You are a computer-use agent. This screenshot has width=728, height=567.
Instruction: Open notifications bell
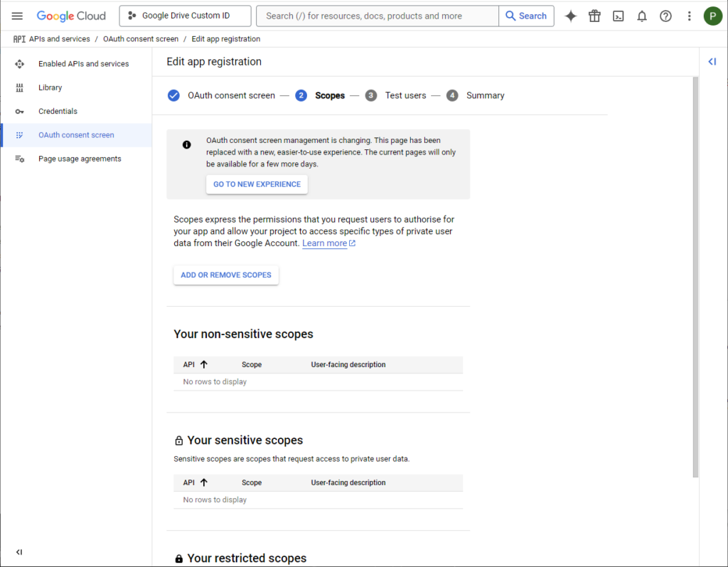642,16
